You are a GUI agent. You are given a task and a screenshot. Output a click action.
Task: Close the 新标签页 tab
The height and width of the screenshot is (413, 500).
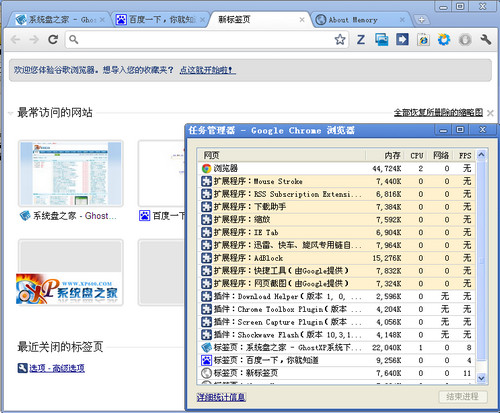[x=302, y=20]
